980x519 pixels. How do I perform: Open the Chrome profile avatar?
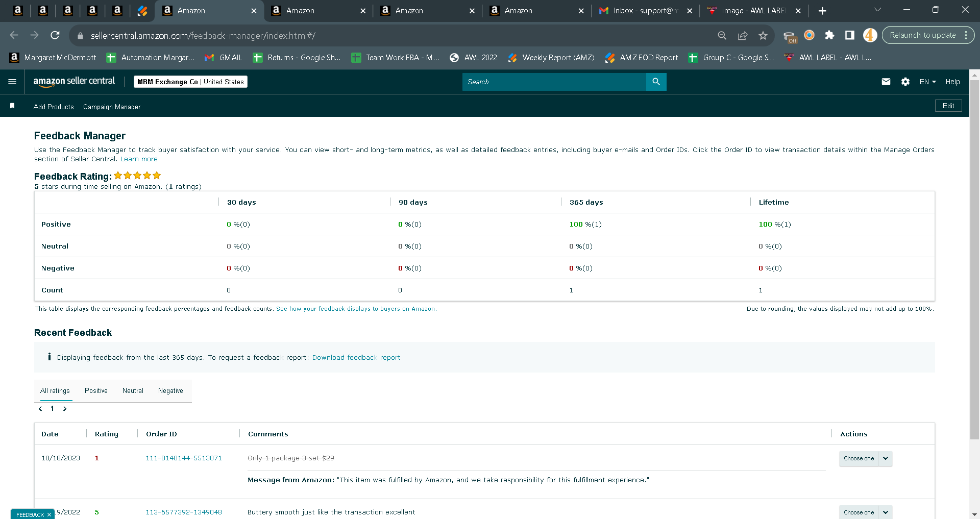tap(870, 35)
